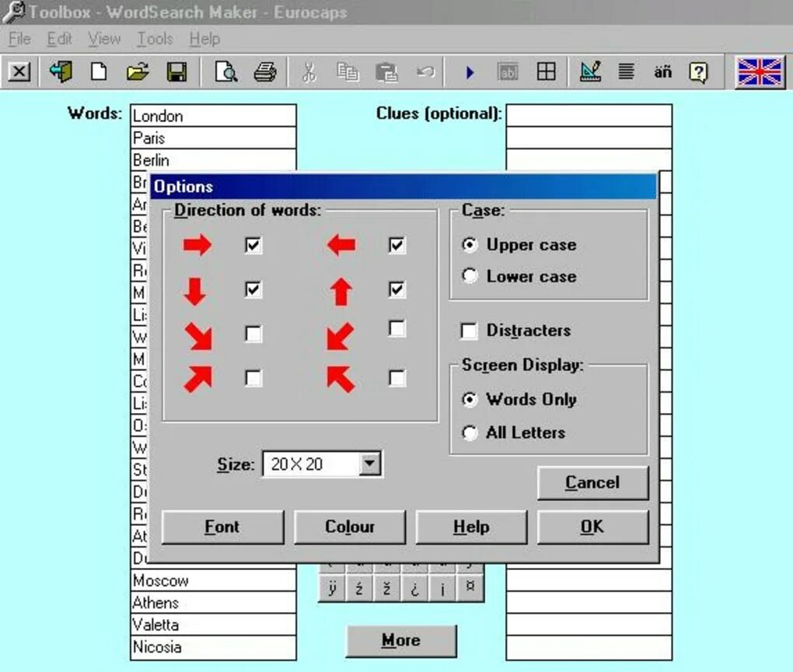Select the Upper case radio button
This screenshot has width=793, height=672.
(470, 245)
